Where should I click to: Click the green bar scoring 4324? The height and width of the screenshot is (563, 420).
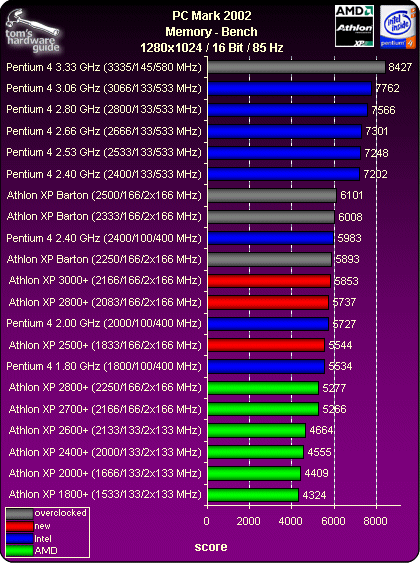253,495
